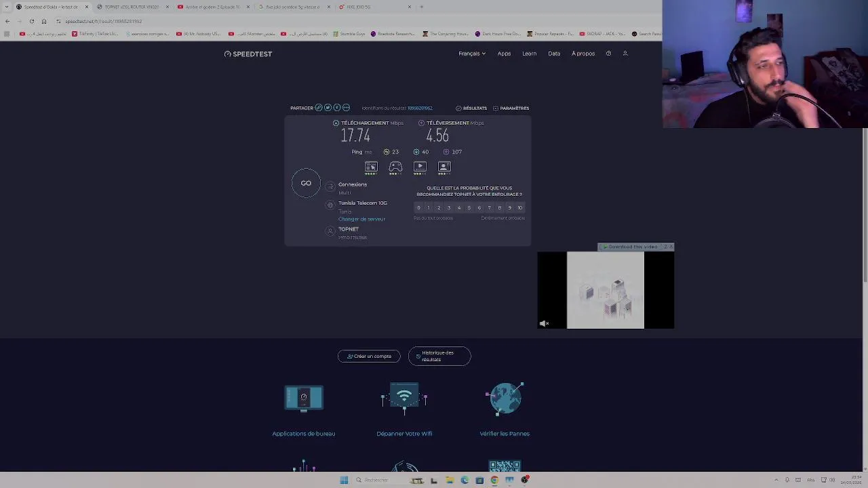Rate recommendation as 9
This screenshot has width=868, height=488.
pyautogui.click(x=510, y=208)
